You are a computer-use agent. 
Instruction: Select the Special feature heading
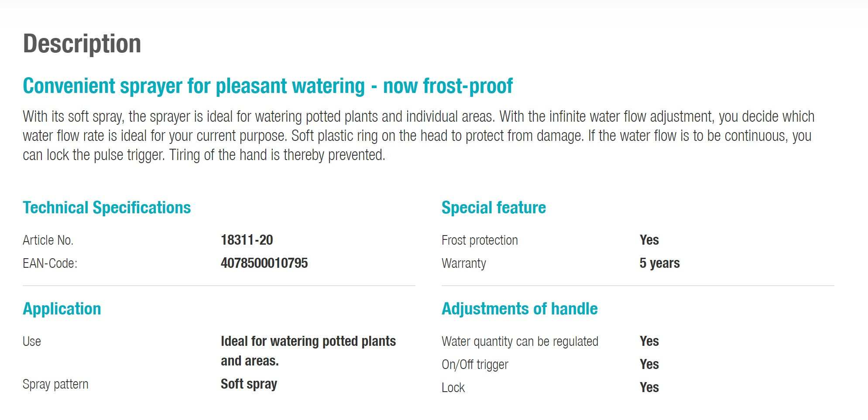point(494,208)
